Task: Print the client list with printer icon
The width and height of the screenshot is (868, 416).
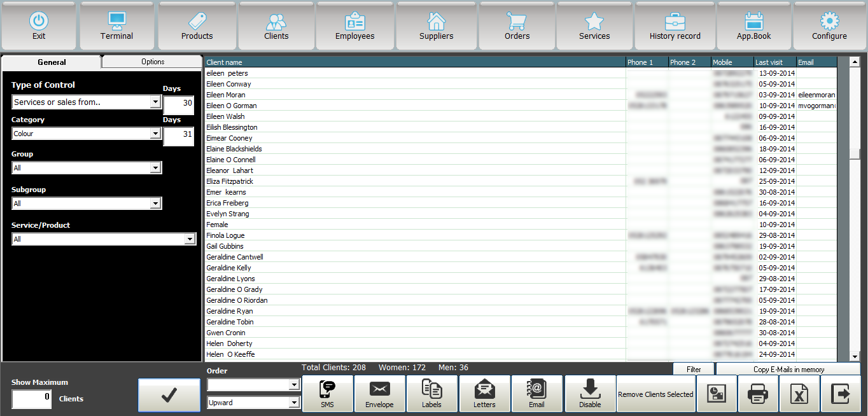Action: pyautogui.click(x=757, y=394)
